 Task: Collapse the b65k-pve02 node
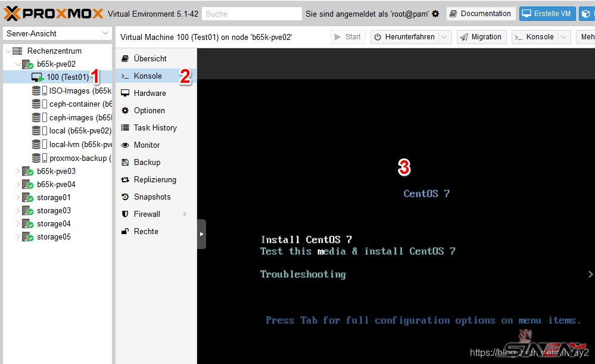(x=18, y=64)
